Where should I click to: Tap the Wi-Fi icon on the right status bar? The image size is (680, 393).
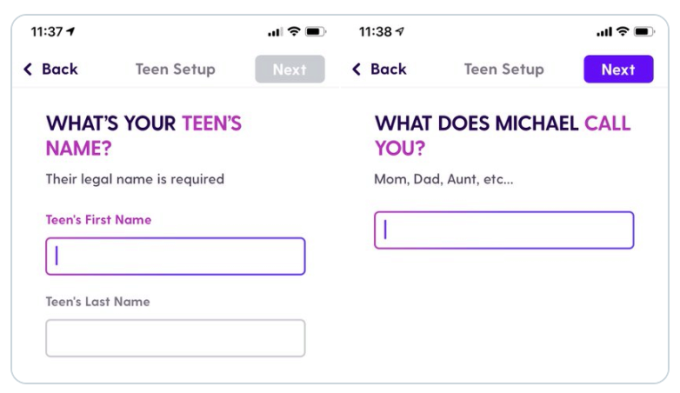[623, 31]
